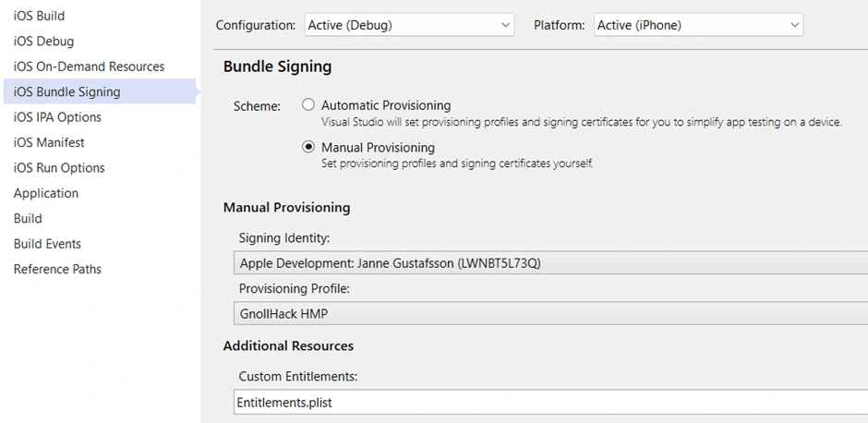Image resolution: width=868 pixels, height=423 pixels.
Task: Click the Active (iPhone) platform box
Action: click(x=699, y=25)
